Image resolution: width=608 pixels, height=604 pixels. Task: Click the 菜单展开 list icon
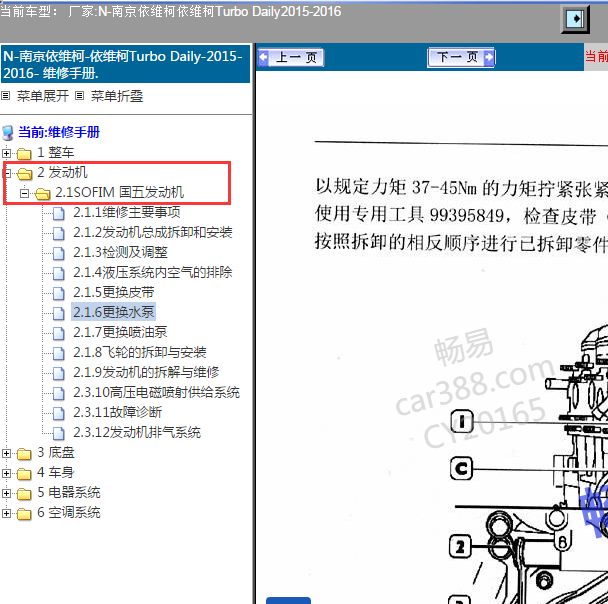coord(5,95)
